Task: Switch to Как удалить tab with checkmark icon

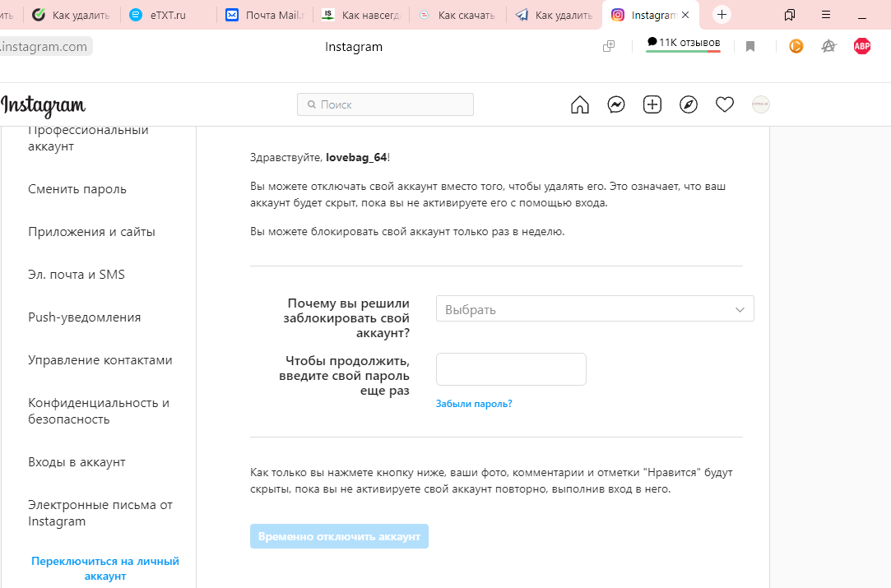Action: coord(72,16)
